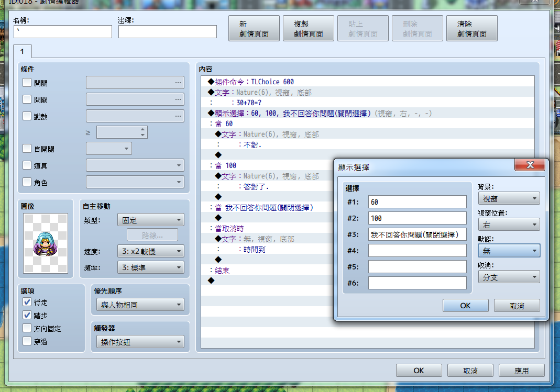
Task: Click the 名稱 name input field
Action: coord(63,32)
